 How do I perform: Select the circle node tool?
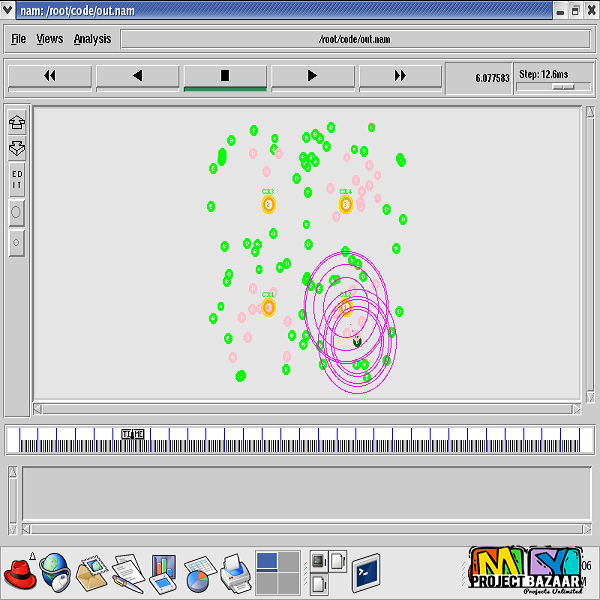click(17, 212)
